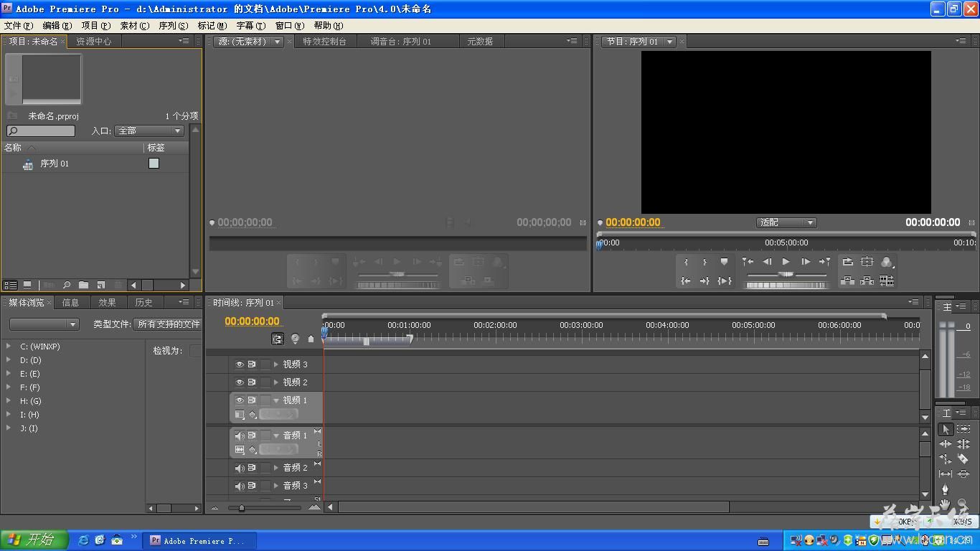
Task: Collapse the 视频 1 track
Action: coord(276,400)
